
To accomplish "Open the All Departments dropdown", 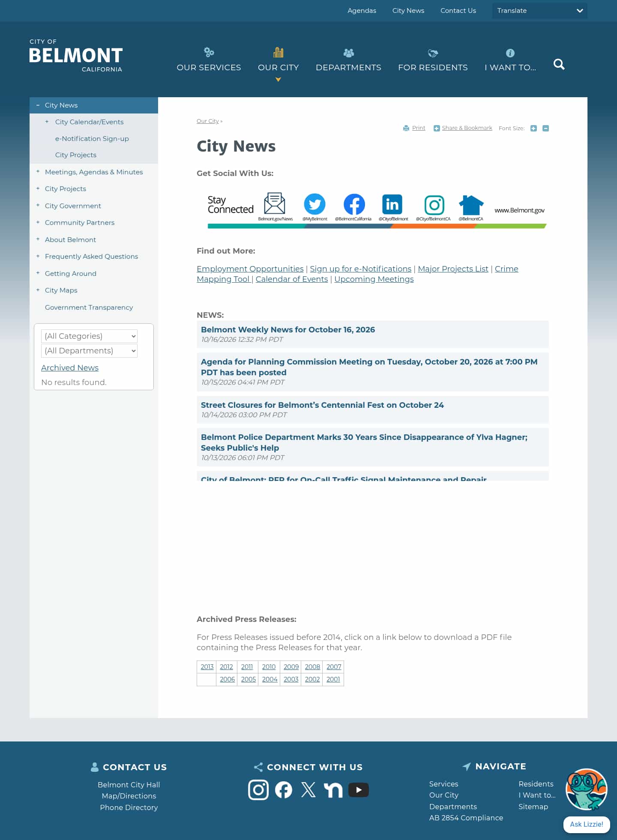I will click(89, 350).
